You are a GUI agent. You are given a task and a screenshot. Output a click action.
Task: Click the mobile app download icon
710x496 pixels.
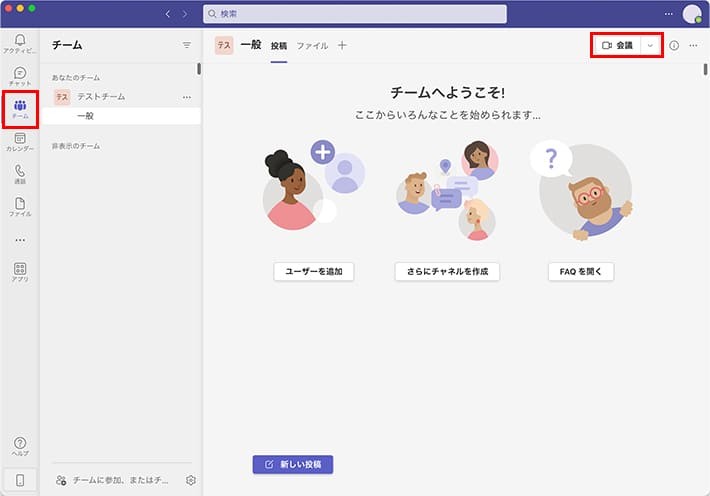[20, 480]
